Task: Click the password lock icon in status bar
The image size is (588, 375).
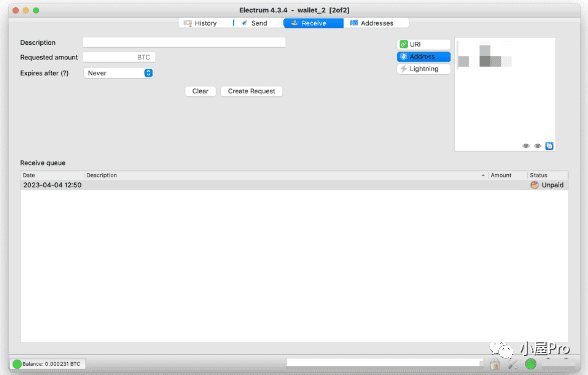Action: (x=495, y=364)
